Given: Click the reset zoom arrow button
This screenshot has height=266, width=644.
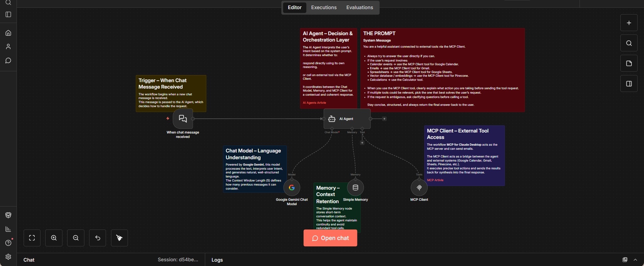Looking at the screenshot, I should click(98, 238).
